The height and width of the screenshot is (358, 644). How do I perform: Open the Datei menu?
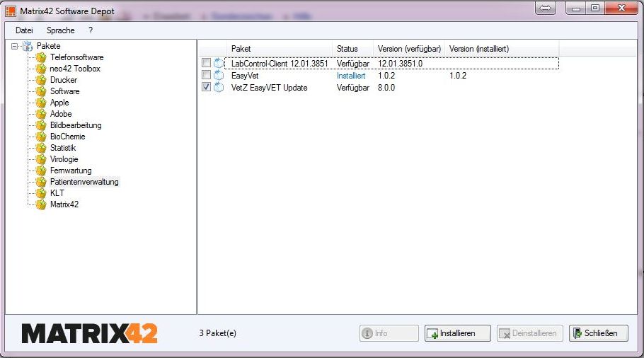(x=24, y=30)
